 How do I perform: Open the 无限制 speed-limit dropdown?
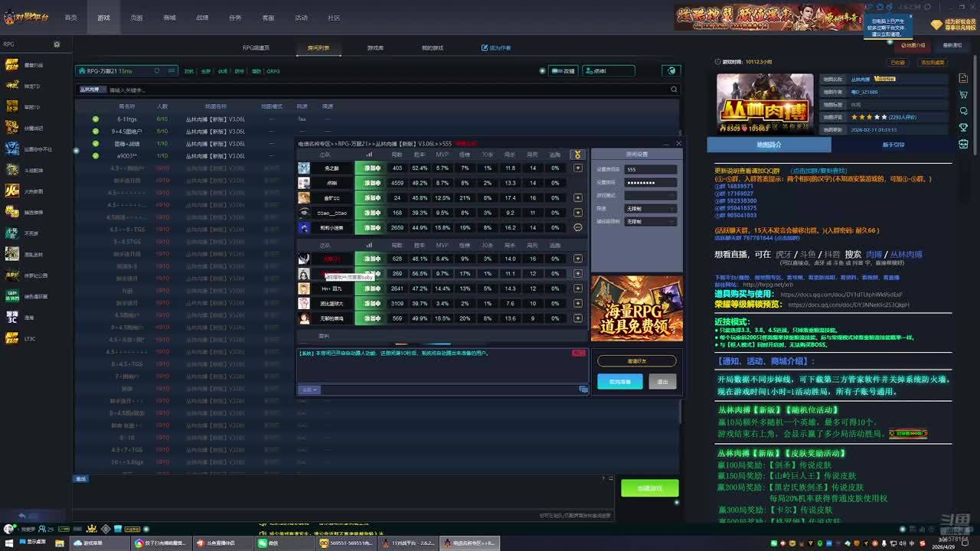650,208
